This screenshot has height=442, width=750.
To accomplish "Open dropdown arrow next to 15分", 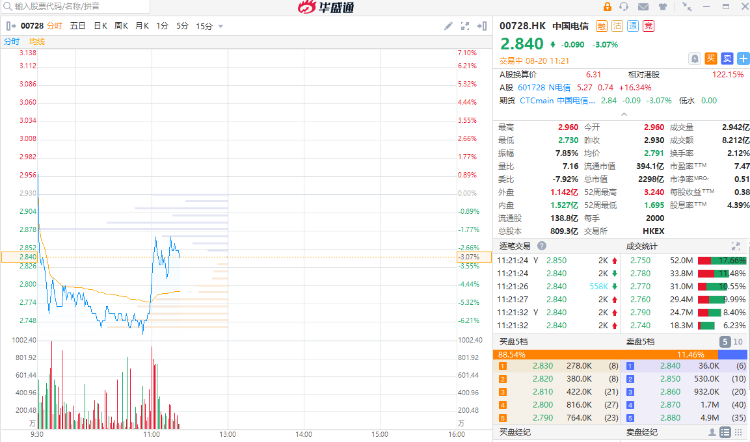I will pos(221,26).
